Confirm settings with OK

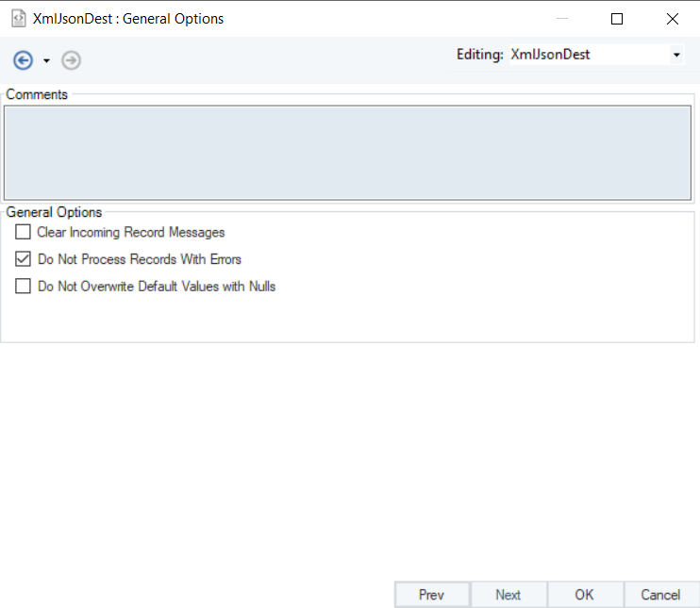pos(584,595)
